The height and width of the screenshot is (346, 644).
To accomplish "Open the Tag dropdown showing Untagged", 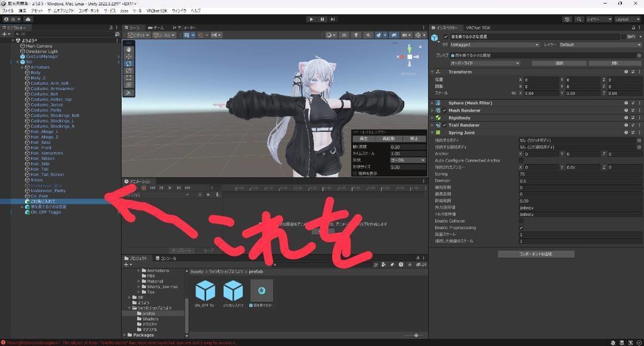I will pos(494,45).
